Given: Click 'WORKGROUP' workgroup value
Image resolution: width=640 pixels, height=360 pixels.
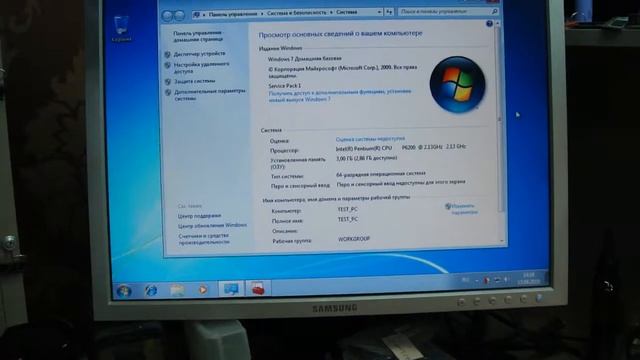Looking at the screenshot, I should pos(354,239).
